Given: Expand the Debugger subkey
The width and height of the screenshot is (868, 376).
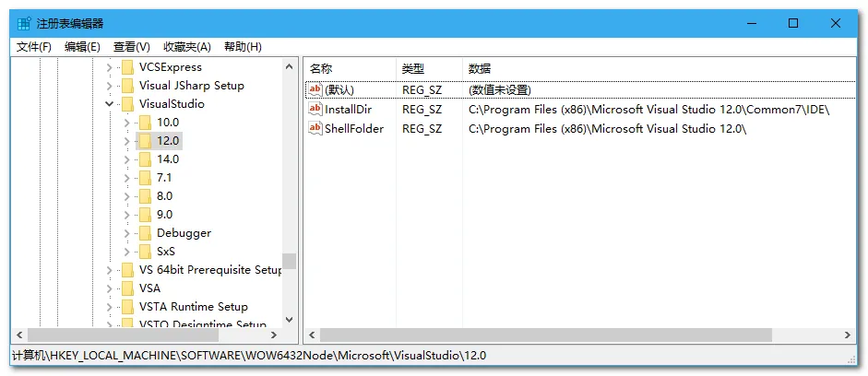Looking at the screenshot, I should (x=127, y=233).
